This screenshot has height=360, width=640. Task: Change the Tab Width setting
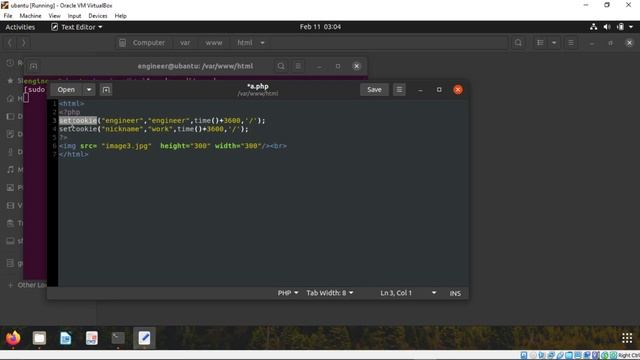click(330, 293)
